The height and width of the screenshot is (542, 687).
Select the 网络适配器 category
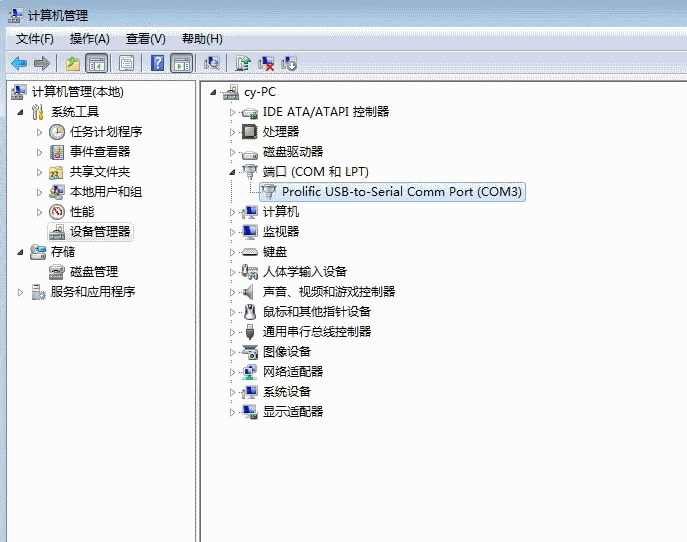coord(293,372)
